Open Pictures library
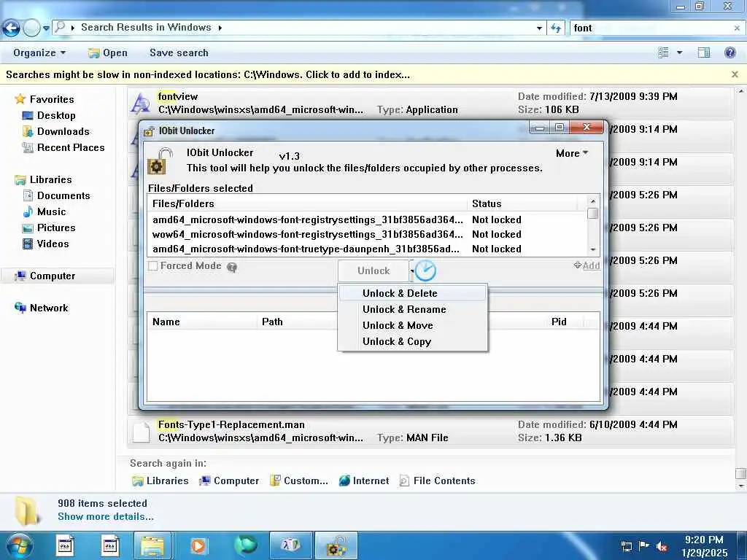This screenshot has height=560, width=747. click(49, 228)
